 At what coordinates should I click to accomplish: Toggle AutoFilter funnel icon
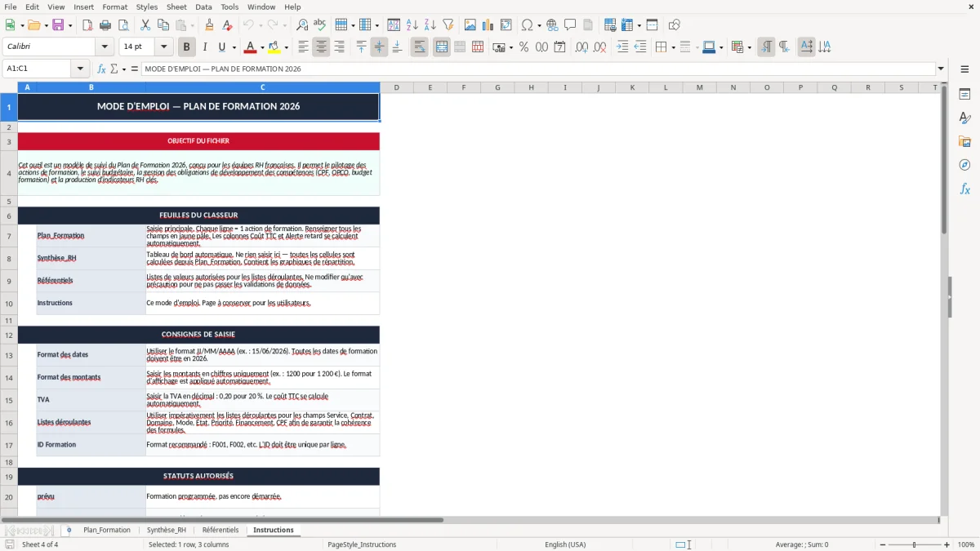coord(448,25)
